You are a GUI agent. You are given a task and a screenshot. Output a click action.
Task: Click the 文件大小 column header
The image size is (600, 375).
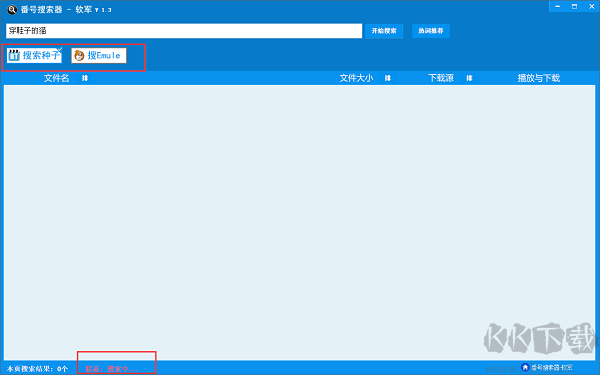click(x=356, y=78)
